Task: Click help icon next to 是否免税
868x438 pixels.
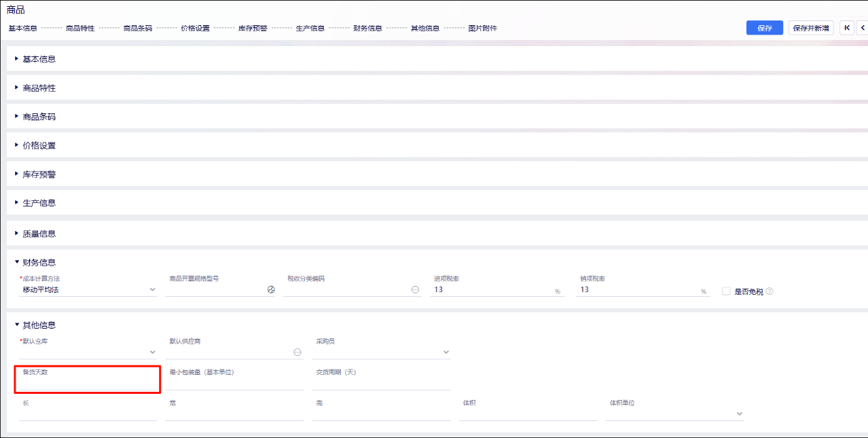Action: click(770, 291)
